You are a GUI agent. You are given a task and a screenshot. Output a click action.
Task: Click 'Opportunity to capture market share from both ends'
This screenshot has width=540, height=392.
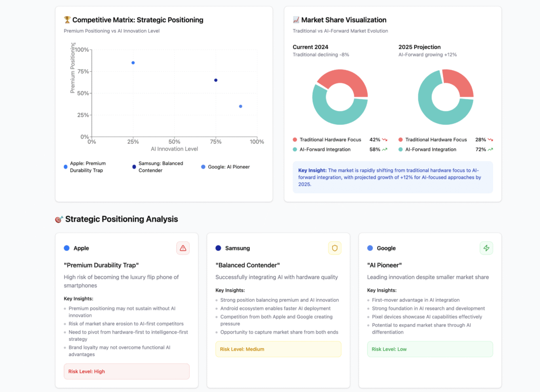(279, 332)
